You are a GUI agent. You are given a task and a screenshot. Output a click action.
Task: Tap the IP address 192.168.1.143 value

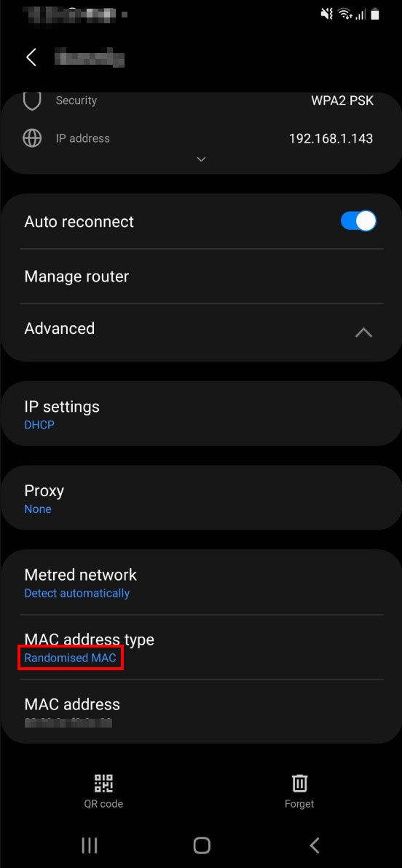point(331,138)
